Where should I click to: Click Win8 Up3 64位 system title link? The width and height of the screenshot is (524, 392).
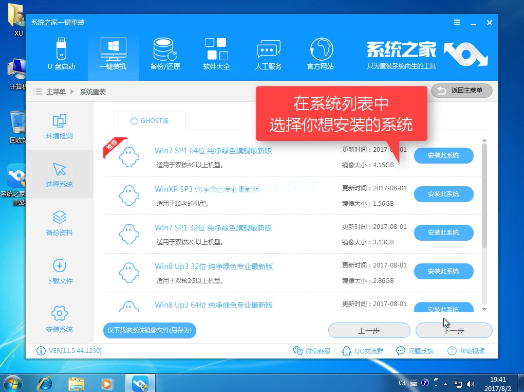(214, 305)
